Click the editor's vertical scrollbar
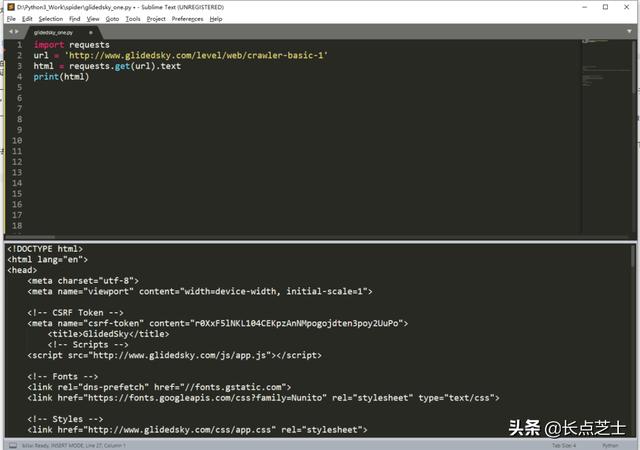 click(x=634, y=67)
